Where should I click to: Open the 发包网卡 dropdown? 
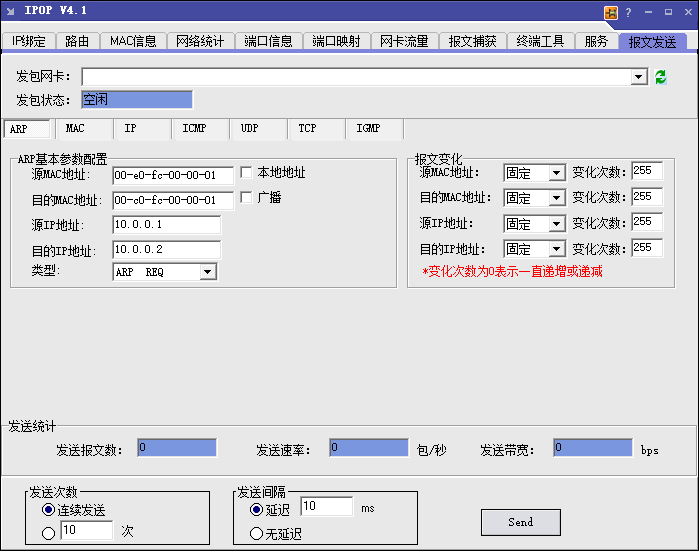tap(639, 77)
